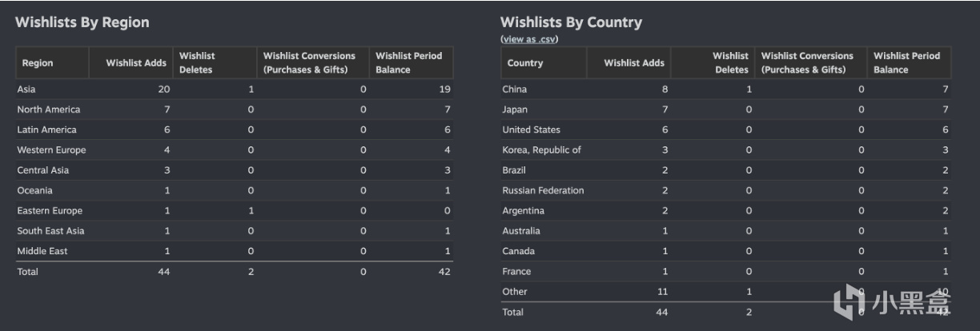The width and height of the screenshot is (980, 331).
Task: Click the Wishlists By Region heading
Action: [82, 22]
